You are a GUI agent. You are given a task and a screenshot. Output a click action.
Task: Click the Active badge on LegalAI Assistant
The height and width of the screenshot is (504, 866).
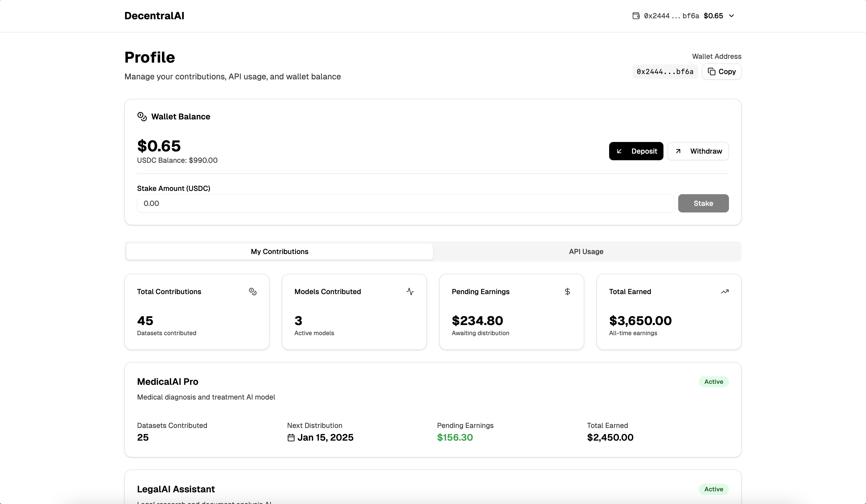[713, 489]
